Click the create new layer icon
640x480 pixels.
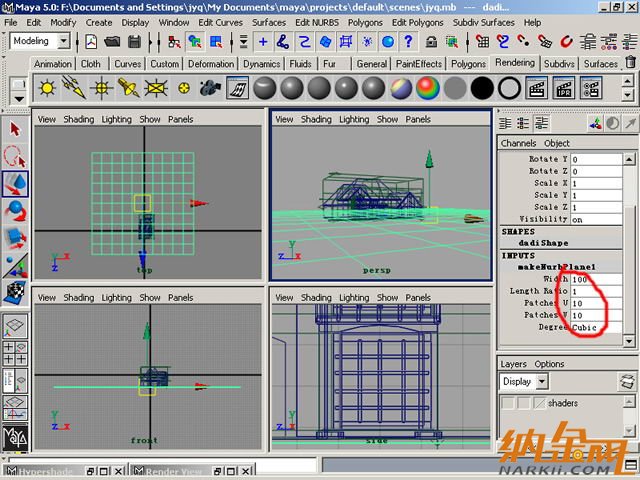(x=627, y=382)
